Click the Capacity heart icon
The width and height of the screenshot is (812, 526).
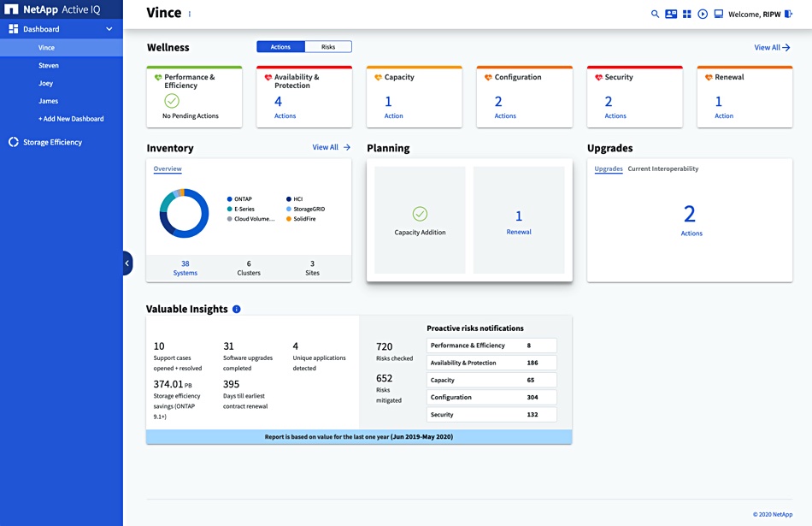click(x=378, y=77)
